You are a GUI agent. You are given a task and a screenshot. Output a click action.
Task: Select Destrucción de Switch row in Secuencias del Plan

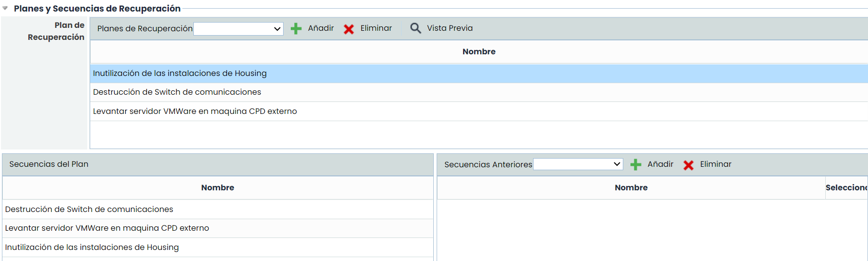pos(89,210)
